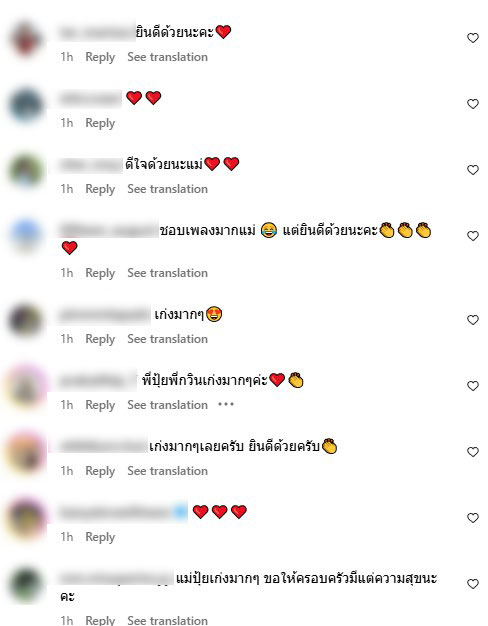Reply to the three hearts comment
The image size is (488, 626).
click(x=100, y=537)
